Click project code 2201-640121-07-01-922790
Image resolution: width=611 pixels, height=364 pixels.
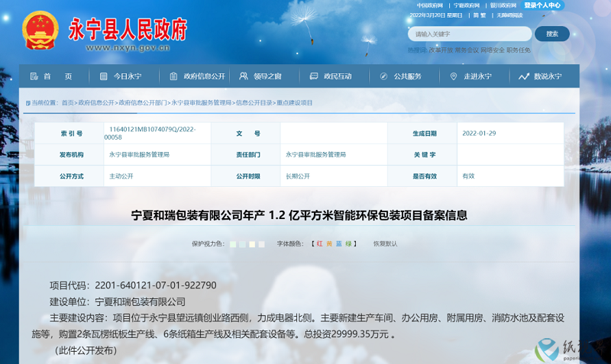[156, 285]
